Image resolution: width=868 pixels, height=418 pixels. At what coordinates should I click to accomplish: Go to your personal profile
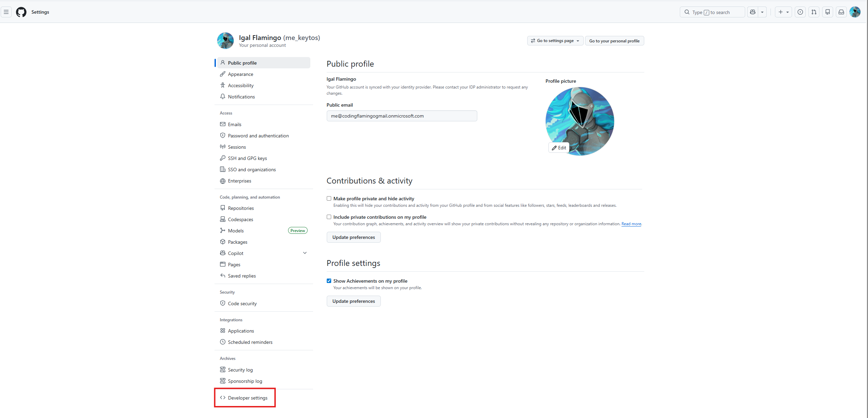tap(614, 40)
